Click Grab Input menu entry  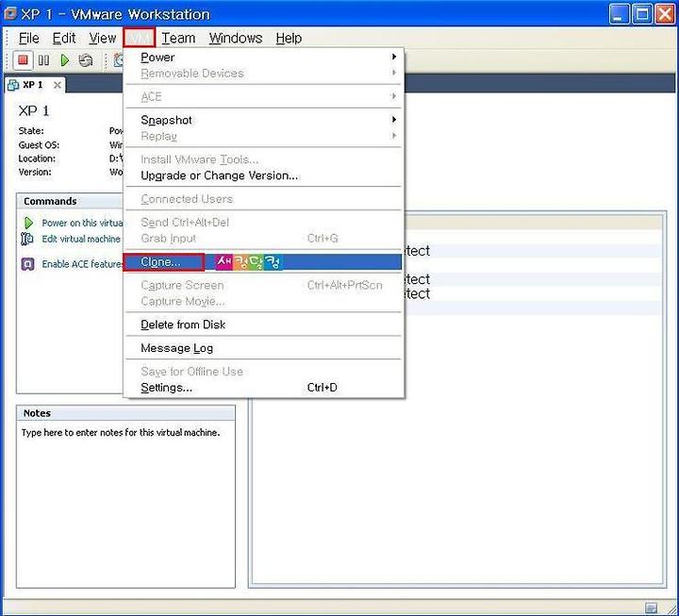coord(263,239)
